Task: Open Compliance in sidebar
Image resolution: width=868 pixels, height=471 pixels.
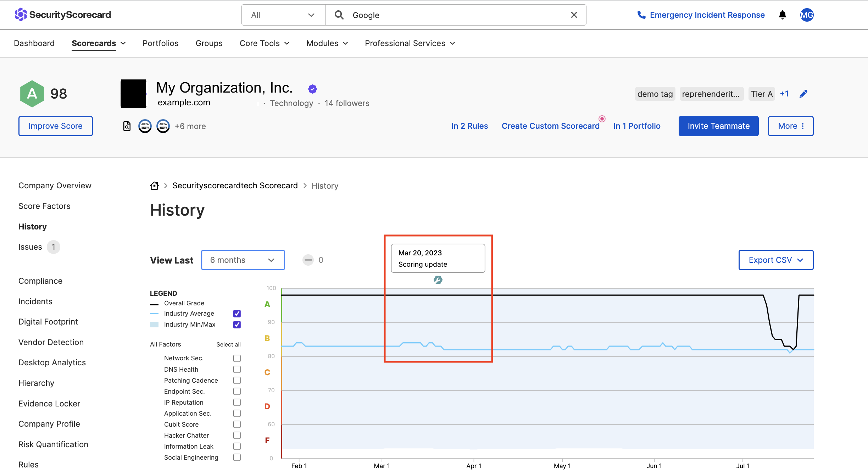Action: 40,281
